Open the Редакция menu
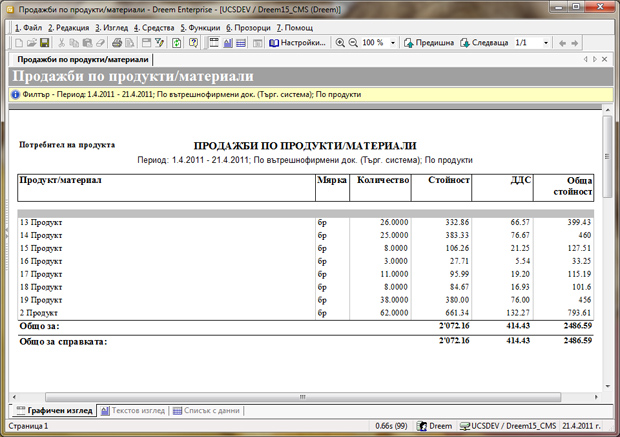 [x=69, y=28]
